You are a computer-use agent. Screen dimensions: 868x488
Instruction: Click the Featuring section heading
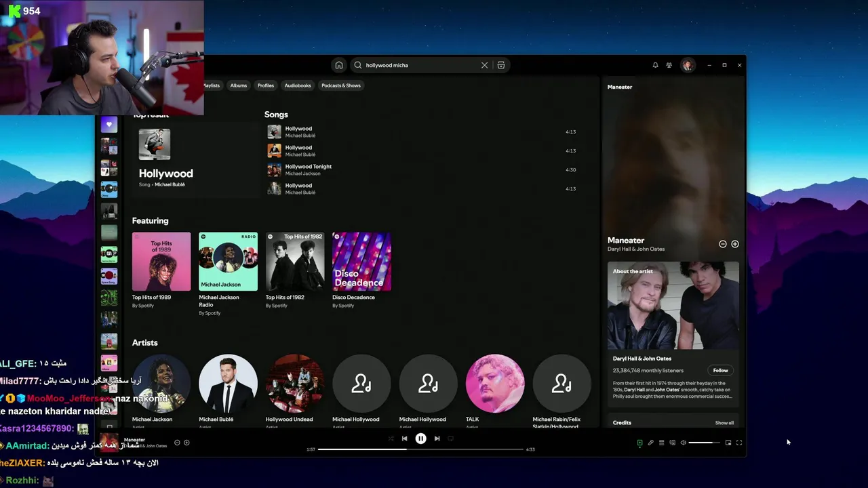(150, 221)
